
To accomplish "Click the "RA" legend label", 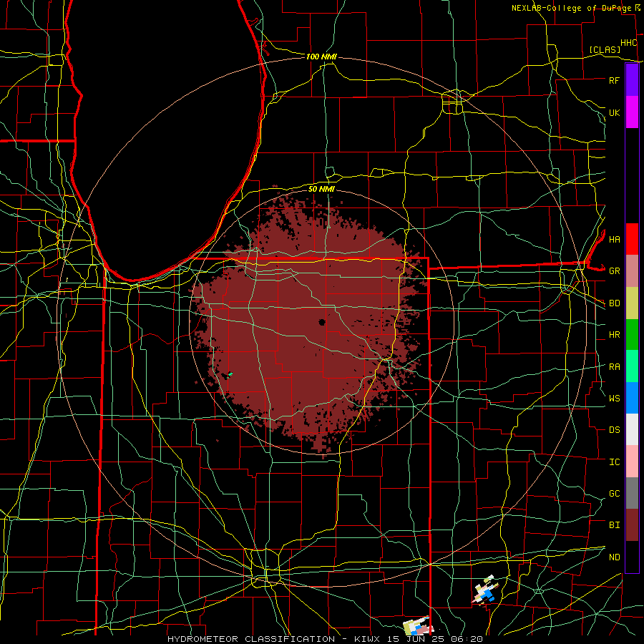I will click(614, 367).
